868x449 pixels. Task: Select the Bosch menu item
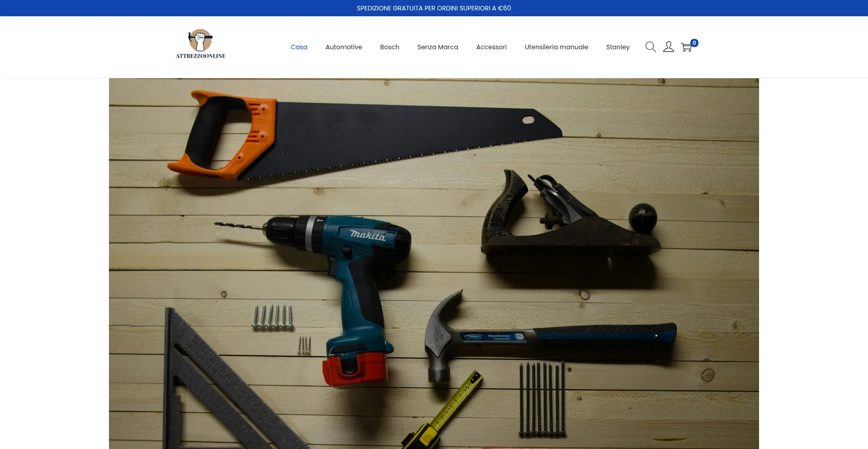[389, 47]
